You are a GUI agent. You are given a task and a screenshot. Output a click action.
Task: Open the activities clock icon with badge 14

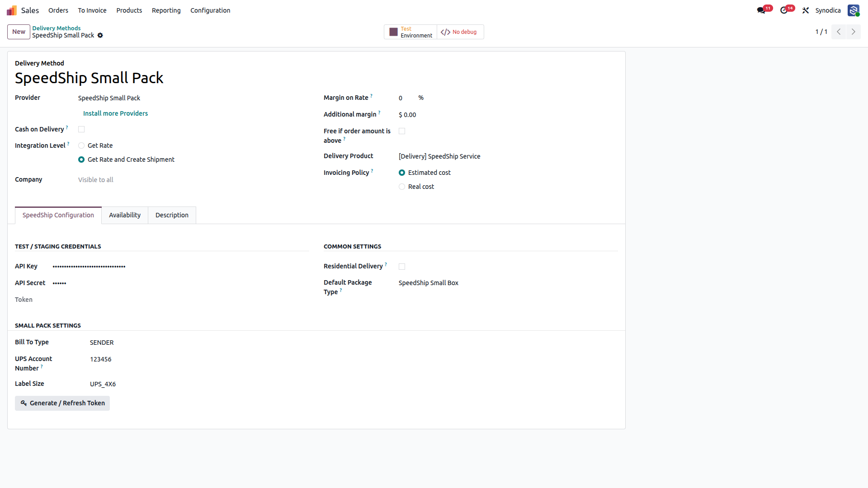pyautogui.click(x=784, y=10)
